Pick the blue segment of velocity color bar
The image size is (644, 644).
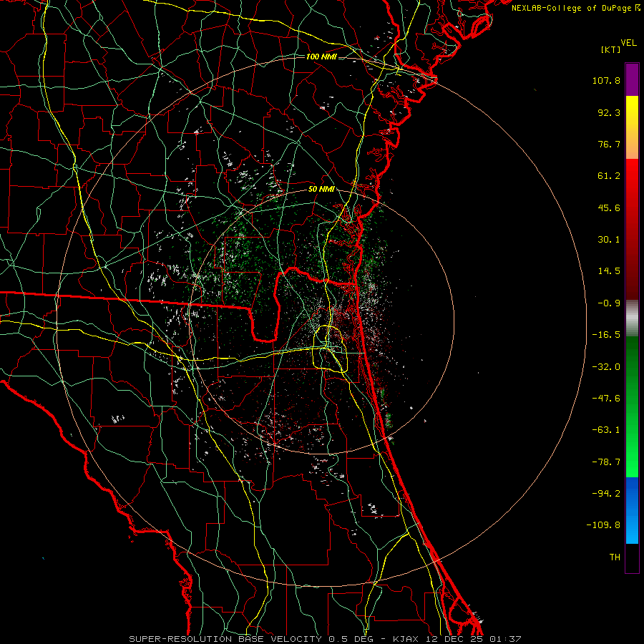632,510
